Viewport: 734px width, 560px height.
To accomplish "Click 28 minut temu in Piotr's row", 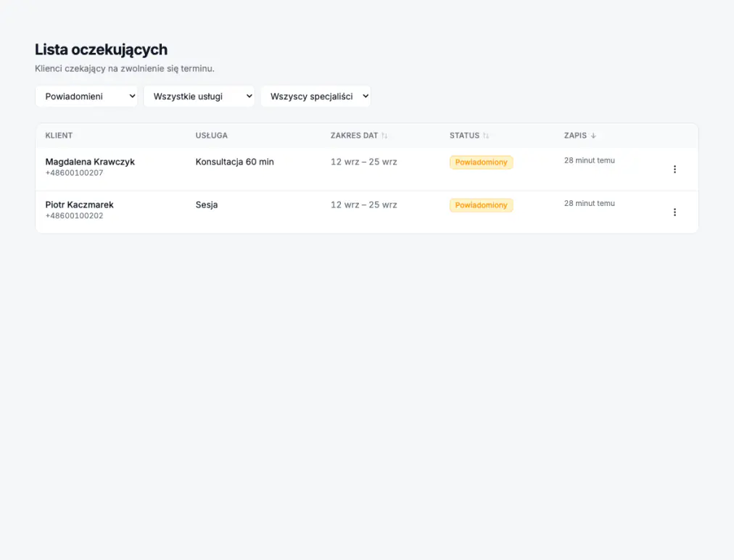I will click(590, 203).
